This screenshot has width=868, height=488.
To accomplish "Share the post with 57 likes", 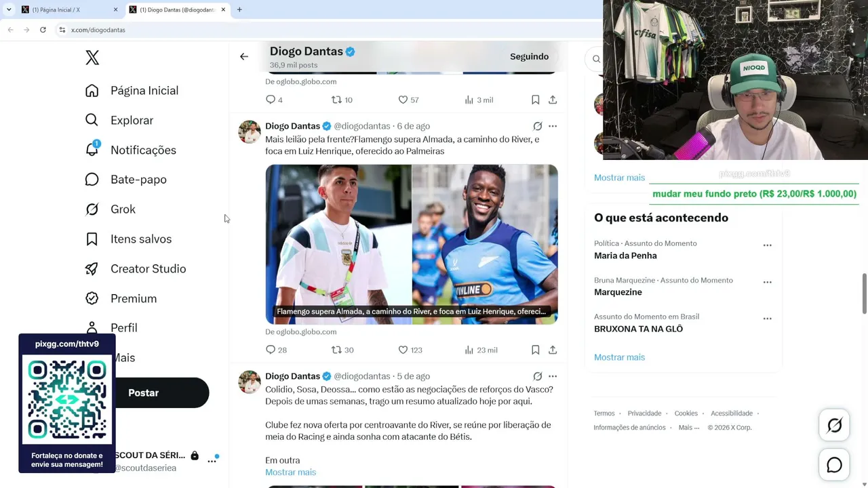I will (x=553, y=100).
